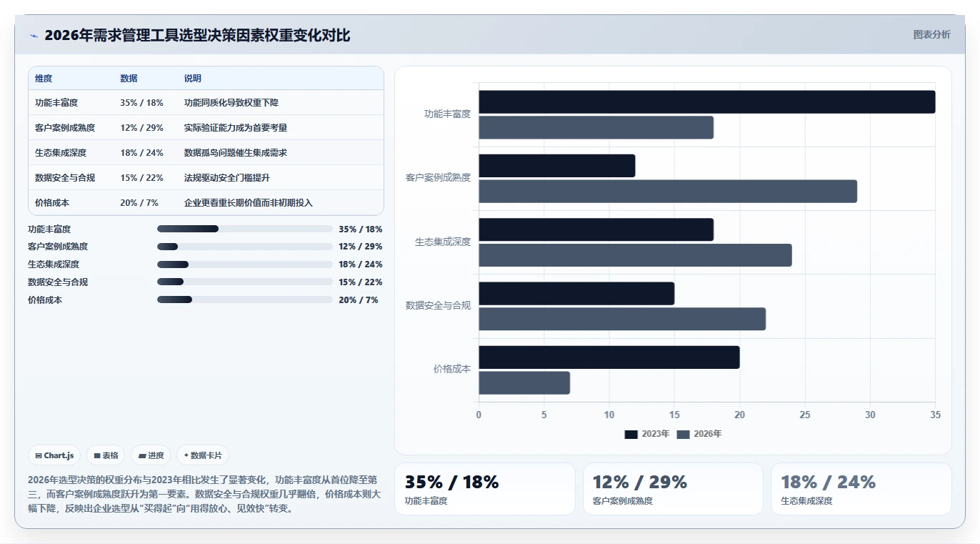The height and width of the screenshot is (544, 980).
Task: Click the page title 2026年需求管理工具选型决策因素权重变化对比
Action: [x=197, y=36]
